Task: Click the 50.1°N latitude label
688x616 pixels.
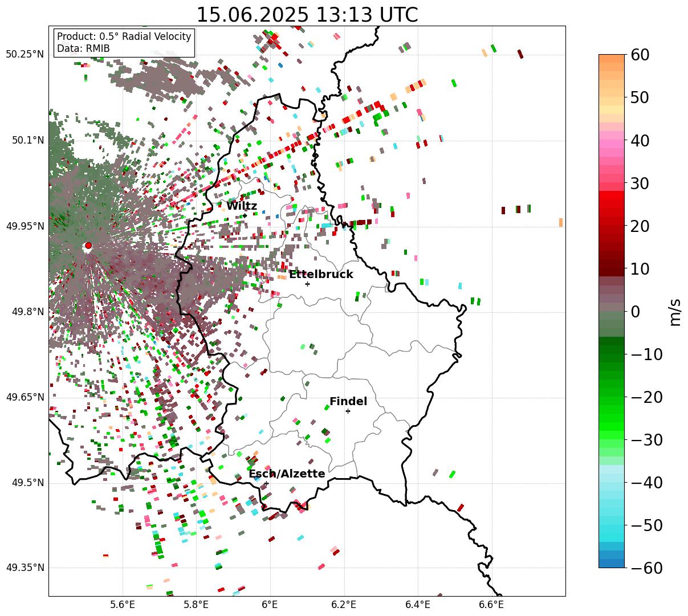Action: point(27,140)
